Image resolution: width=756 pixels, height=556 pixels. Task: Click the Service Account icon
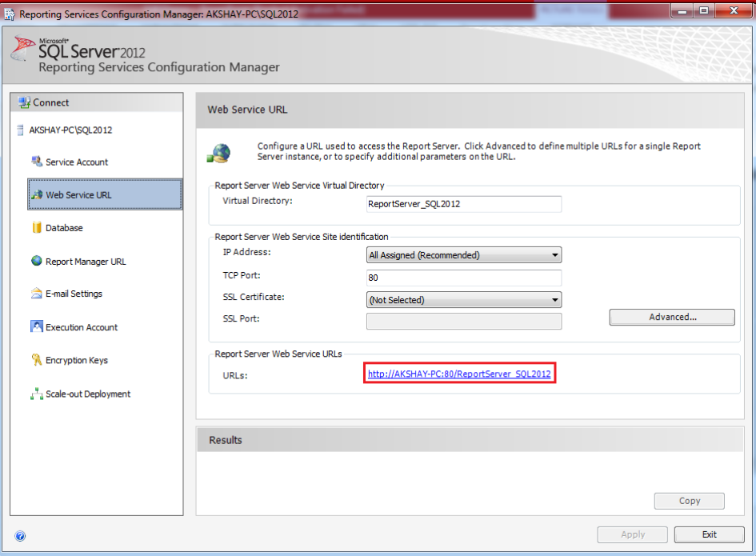pyautogui.click(x=37, y=162)
